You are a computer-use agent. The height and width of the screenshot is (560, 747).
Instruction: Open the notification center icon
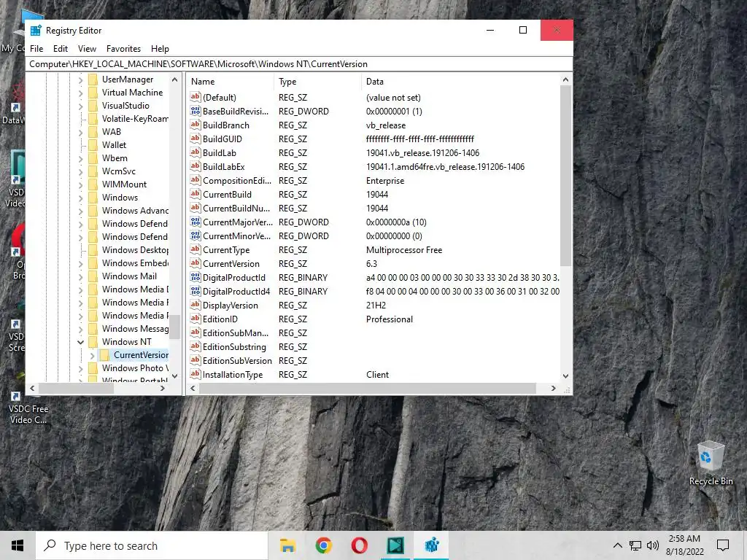coord(723,545)
